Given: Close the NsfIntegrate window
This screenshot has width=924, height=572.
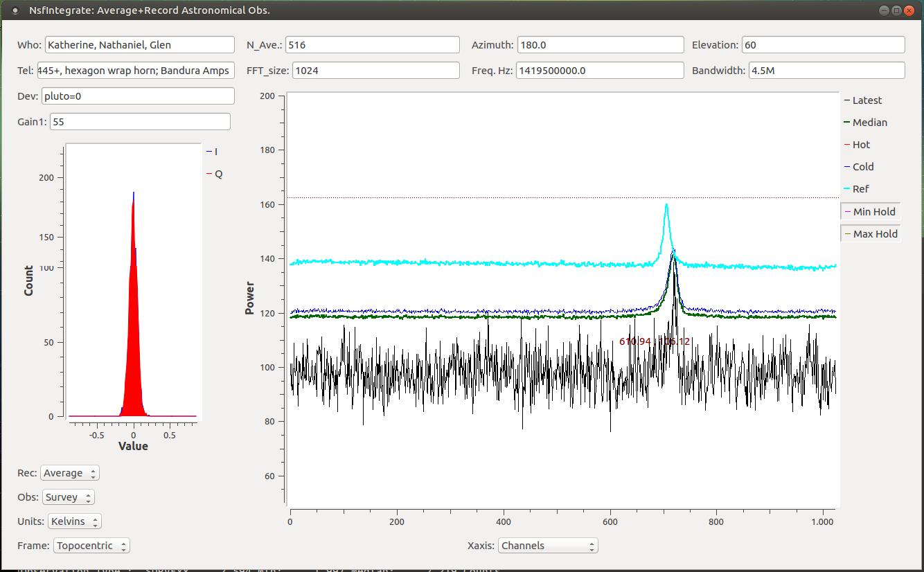Looking at the screenshot, I should coord(909,10).
